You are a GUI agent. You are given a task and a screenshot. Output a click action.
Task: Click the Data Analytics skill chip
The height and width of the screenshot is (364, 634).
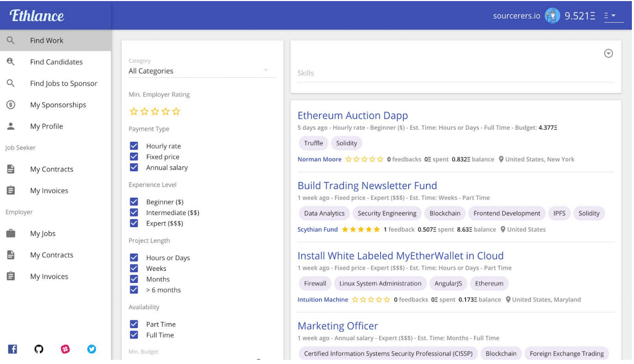click(324, 213)
